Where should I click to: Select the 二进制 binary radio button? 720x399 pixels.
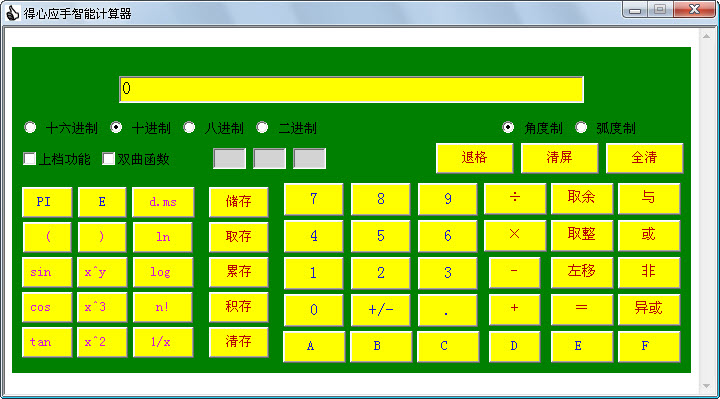[262, 128]
